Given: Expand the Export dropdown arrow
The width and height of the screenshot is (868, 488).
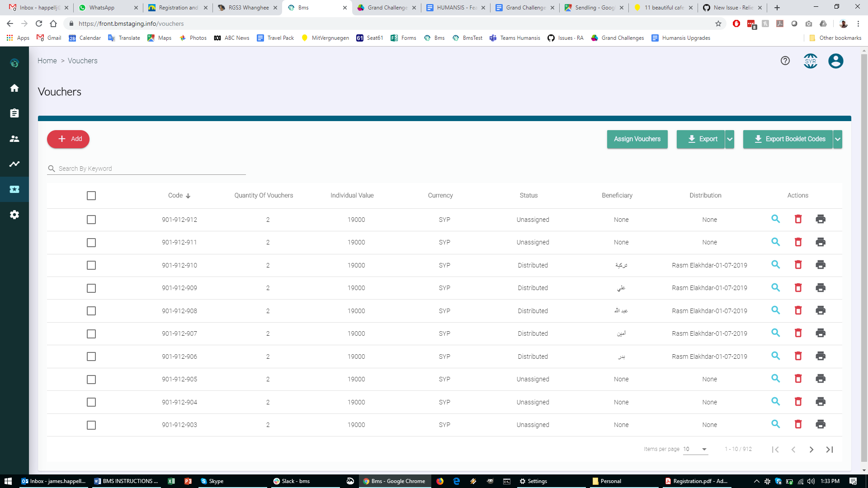Looking at the screenshot, I should 730,139.
